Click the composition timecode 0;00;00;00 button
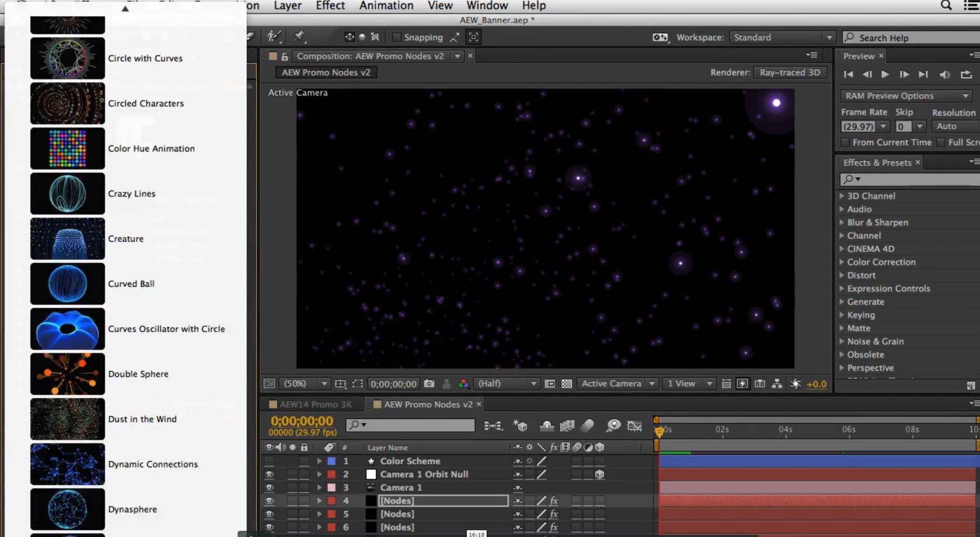 pos(394,384)
